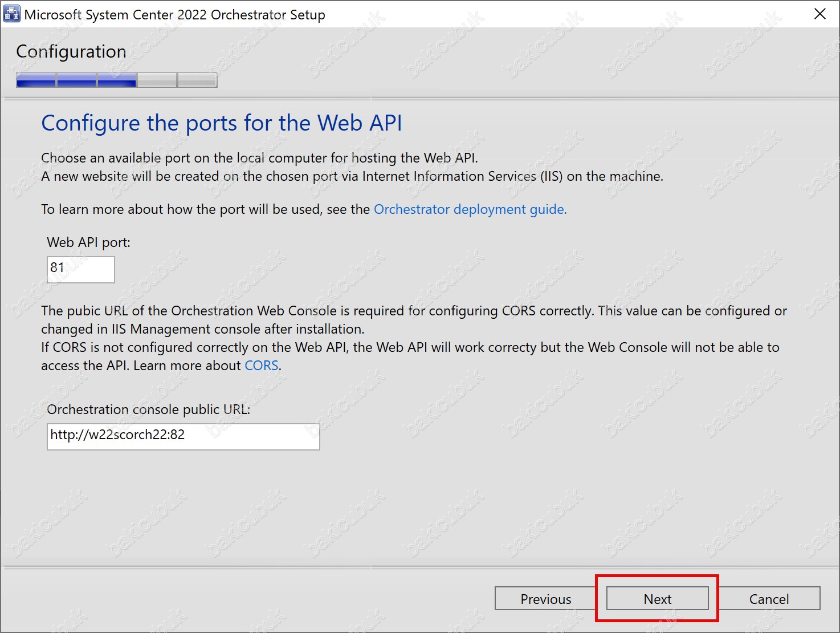Click the 'Configure the ports for the Web API' heading
Viewport: 840px width, 633px height.
[x=222, y=123]
